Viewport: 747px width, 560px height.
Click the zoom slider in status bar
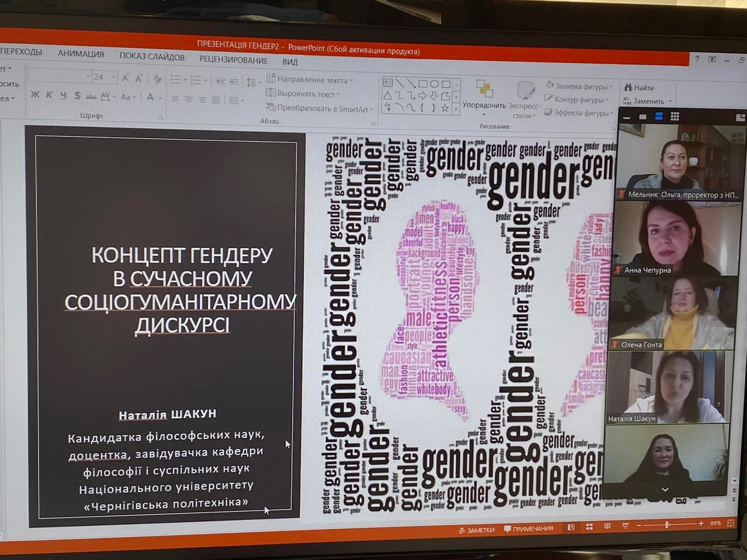pyautogui.click(x=668, y=525)
